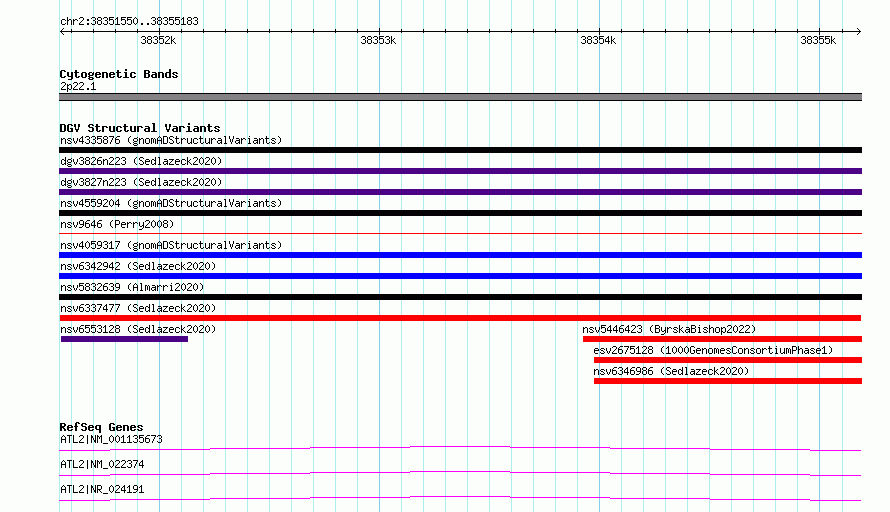
Task: Select the purple bar under dgv3826n223
Action: pyautogui.click(x=460, y=171)
